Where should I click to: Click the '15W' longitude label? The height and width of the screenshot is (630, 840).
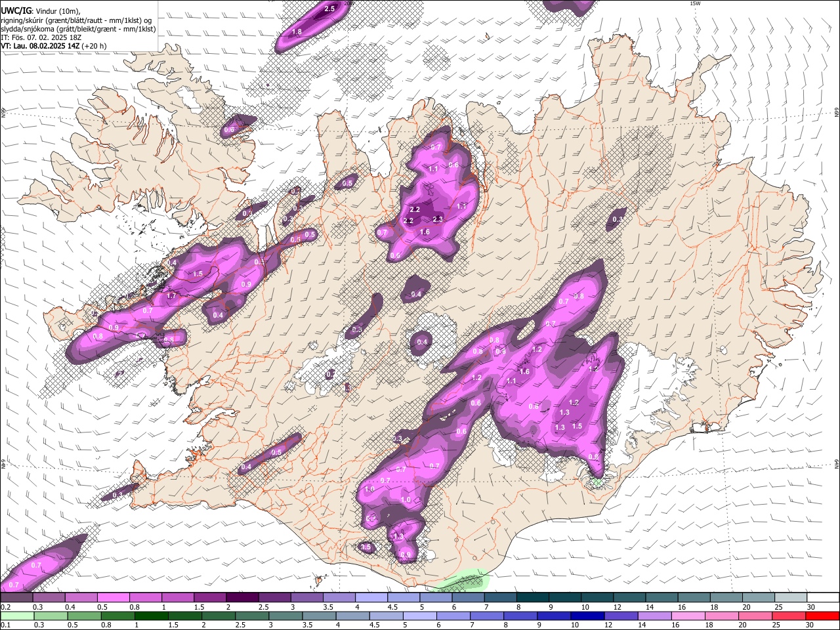click(695, 3)
